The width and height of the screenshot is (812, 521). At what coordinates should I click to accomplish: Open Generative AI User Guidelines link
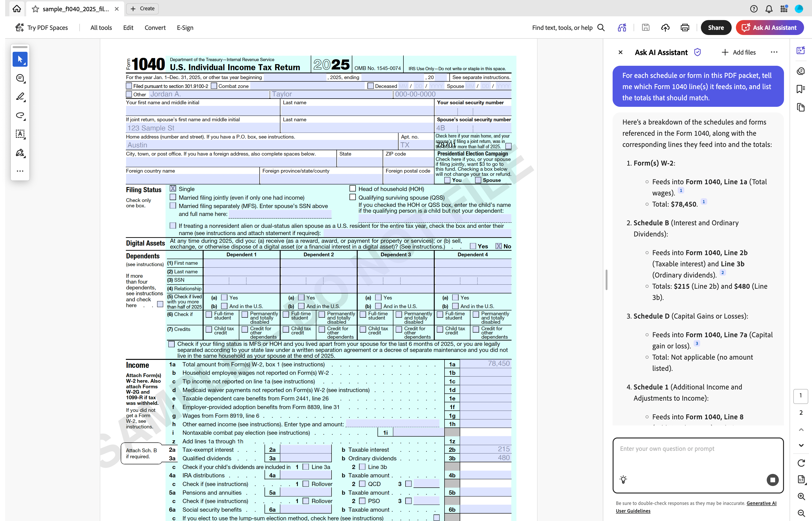(761, 503)
